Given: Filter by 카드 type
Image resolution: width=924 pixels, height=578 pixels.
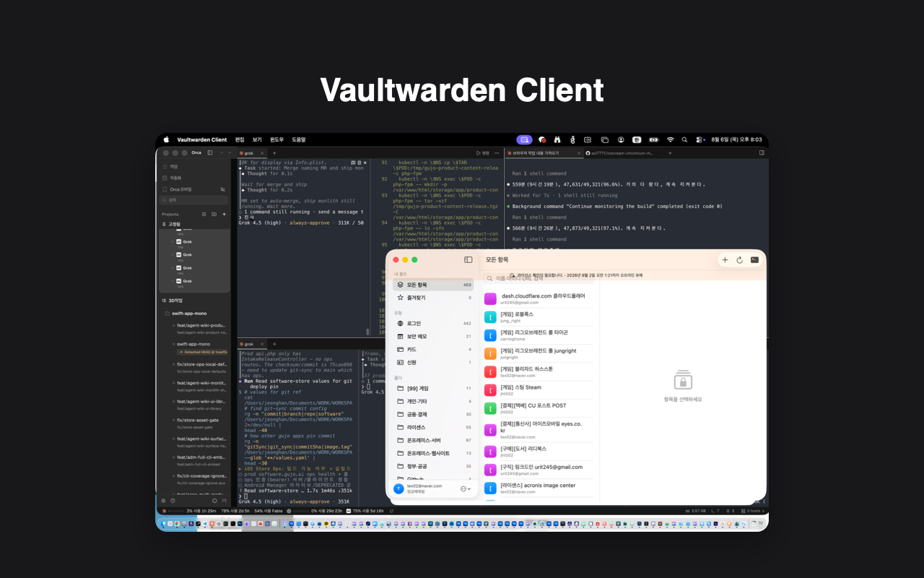Looking at the screenshot, I should (x=433, y=350).
